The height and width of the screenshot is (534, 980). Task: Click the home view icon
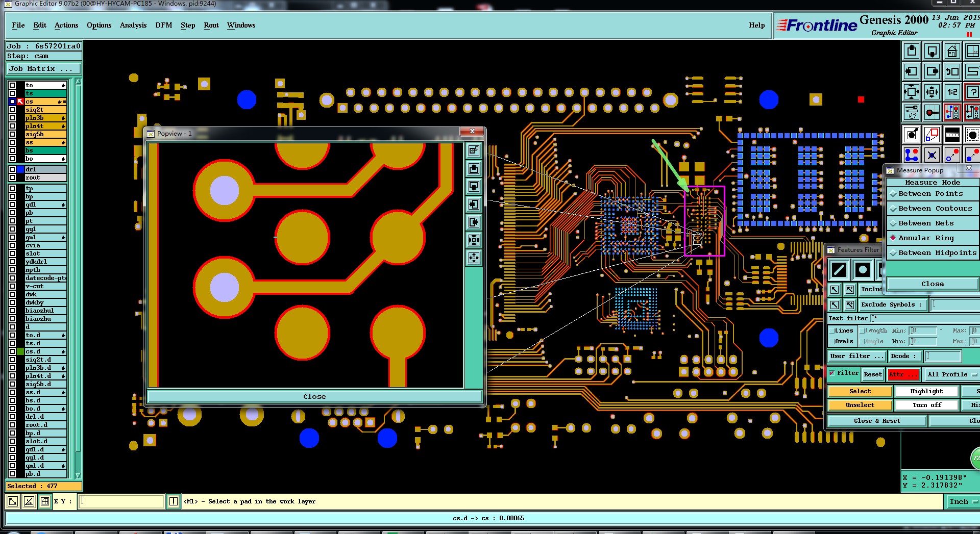click(x=952, y=51)
